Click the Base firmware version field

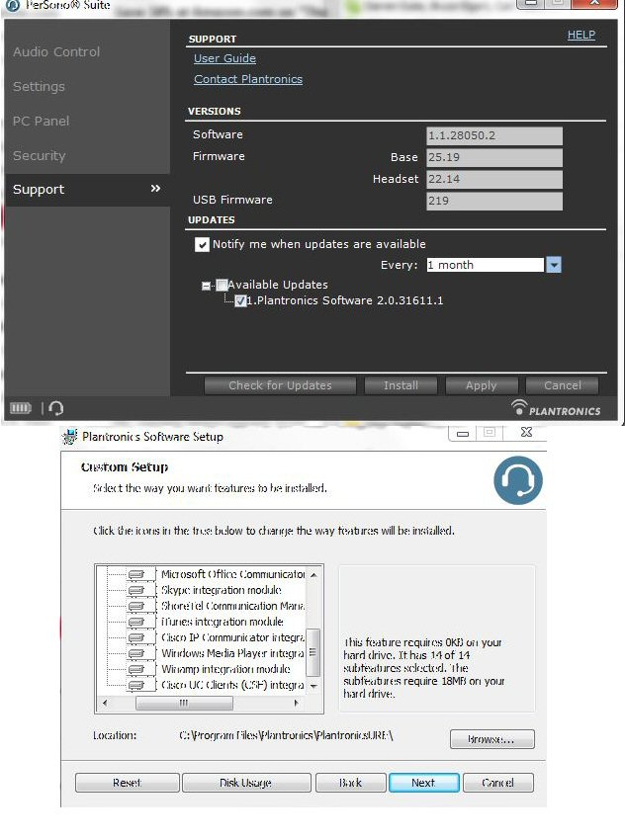[494, 157]
